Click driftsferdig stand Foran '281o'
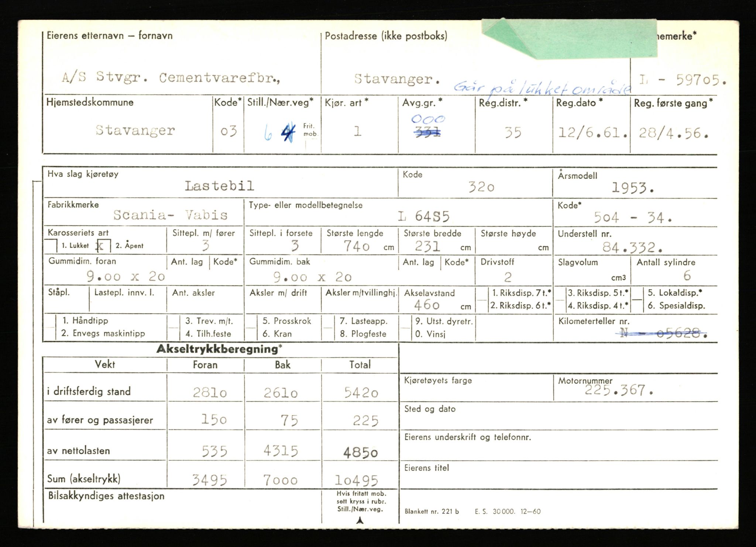Image resolution: width=756 pixels, height=547 pixels. 210,393
